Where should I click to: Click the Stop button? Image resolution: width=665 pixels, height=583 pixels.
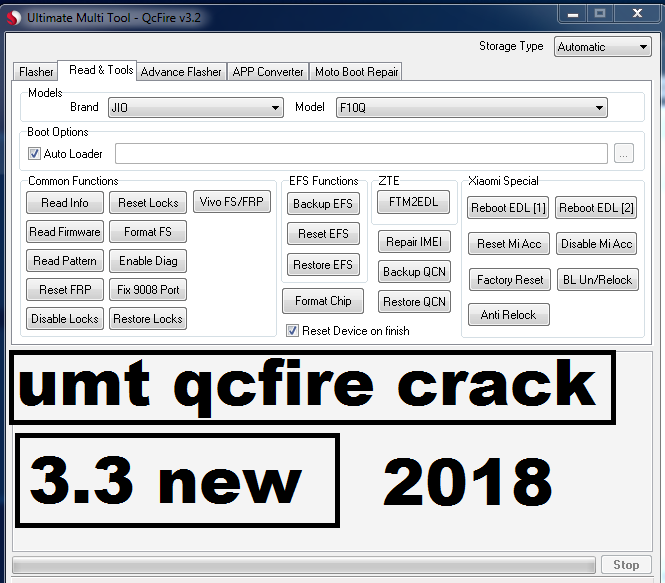pos(626,565)
